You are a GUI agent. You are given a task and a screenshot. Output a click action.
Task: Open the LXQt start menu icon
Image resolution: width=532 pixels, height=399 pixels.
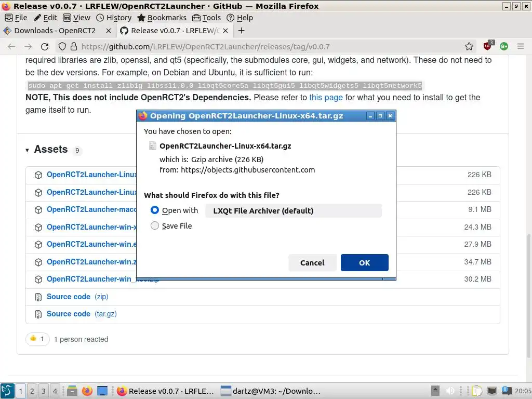click(x=7, y=391)
